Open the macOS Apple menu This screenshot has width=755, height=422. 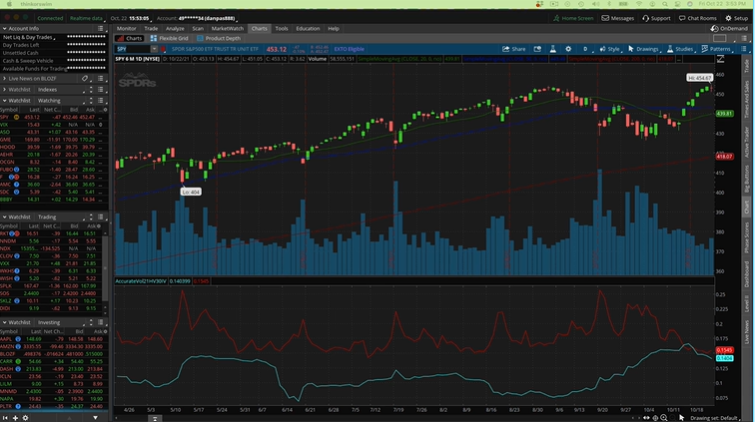tap(9, 4)
